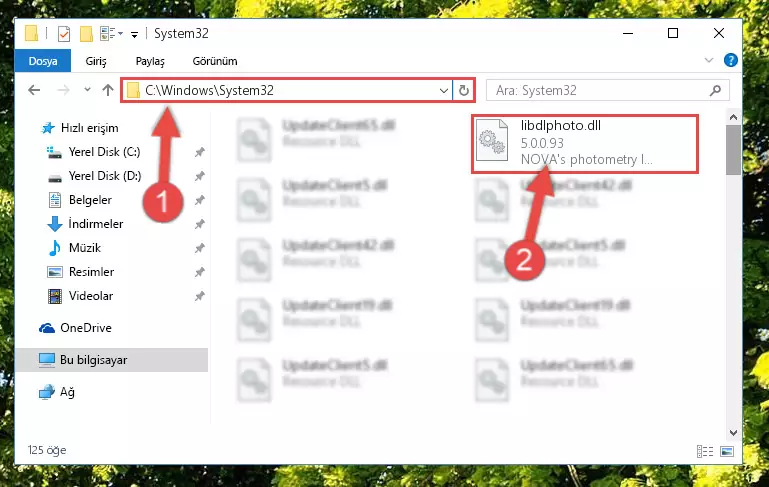Switch to details view icon
The width and height of the screenshot is (769, 487).
(x=705, y=451)
